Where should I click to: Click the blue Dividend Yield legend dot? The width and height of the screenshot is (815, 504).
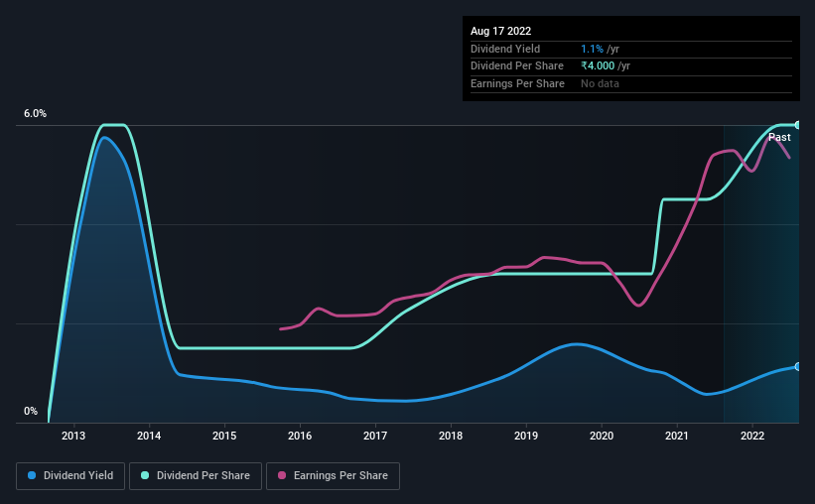[32, 475]
